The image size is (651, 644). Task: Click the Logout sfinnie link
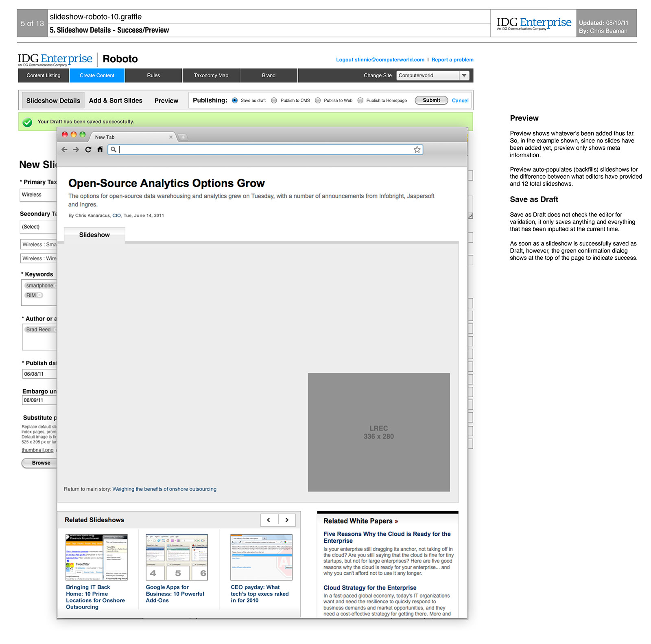coord(380,60)
